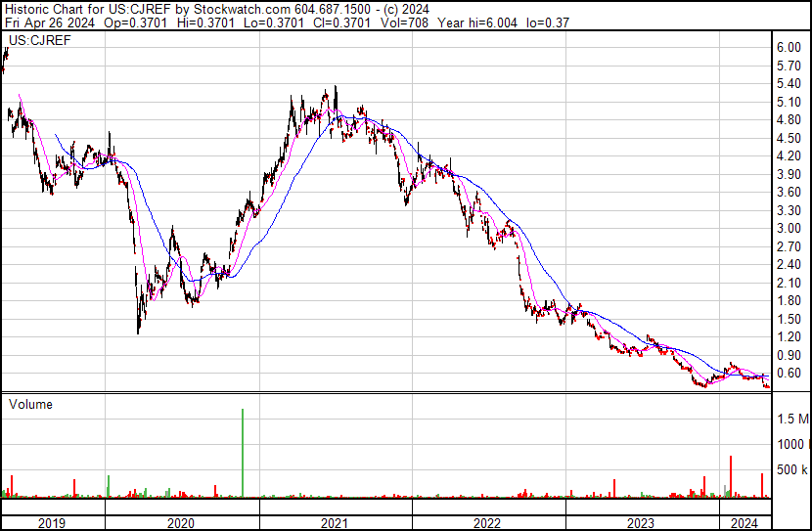Select the 2020 year label
The height and width of the screenshot is (531, 812).
(x=181, y=523)
